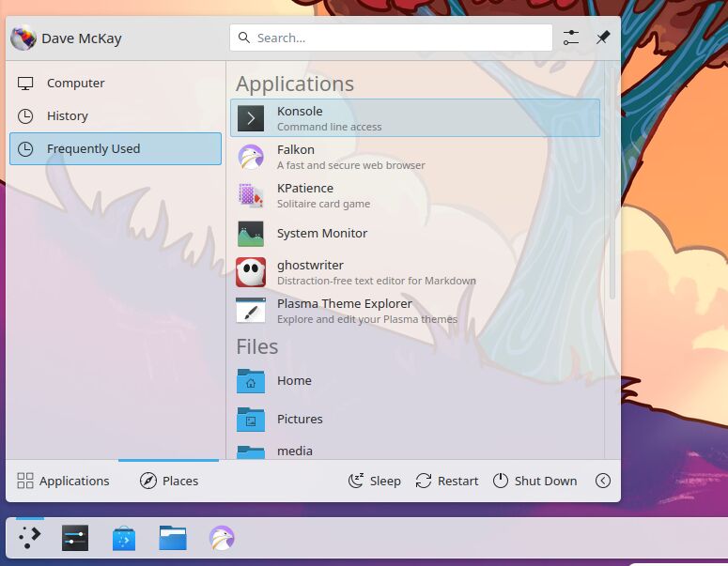Click the 'Konsole' entry text

tap(300, 112)
